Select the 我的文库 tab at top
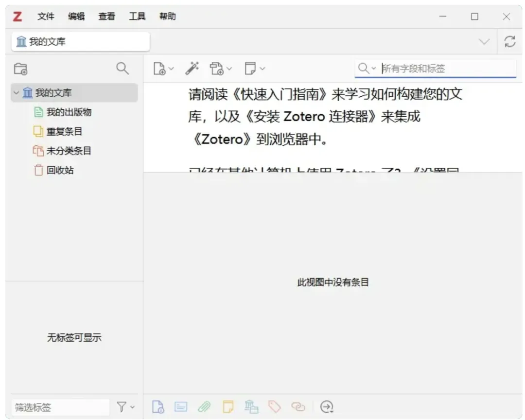Image resolution: width=525 pixels, height=420 pixels. (81, 41)
